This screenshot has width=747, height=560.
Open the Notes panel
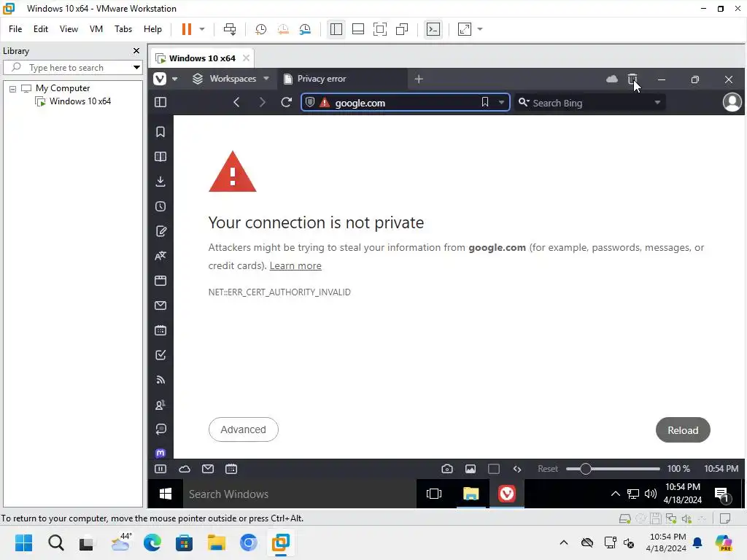point(160,231)
